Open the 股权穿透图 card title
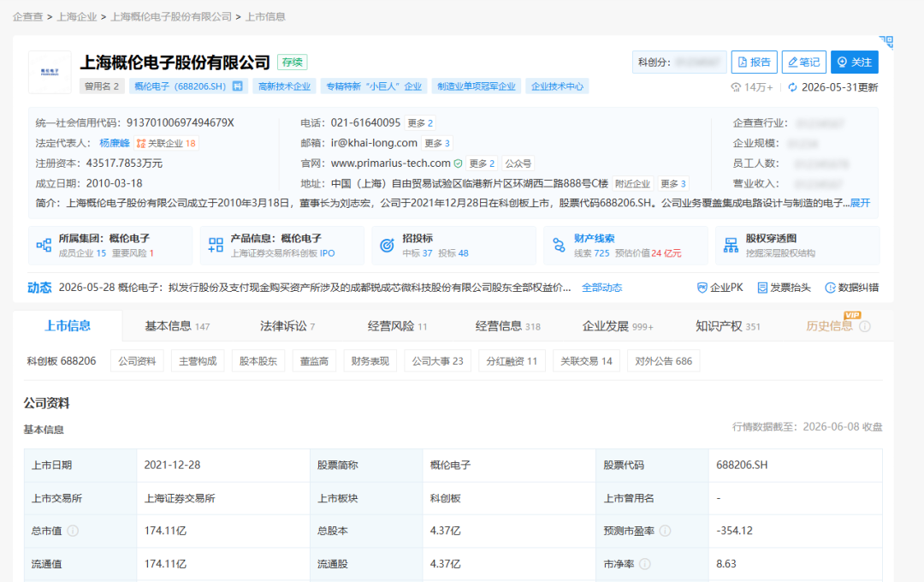Image resolution: width=924 pixels, height=582 pixels. (x=771, y=238)
